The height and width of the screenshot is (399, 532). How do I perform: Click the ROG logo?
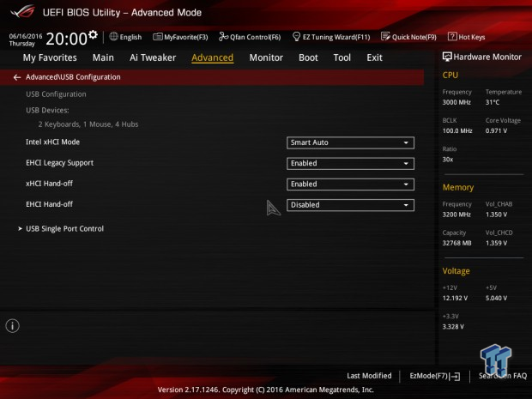click(x=23, y=12)
